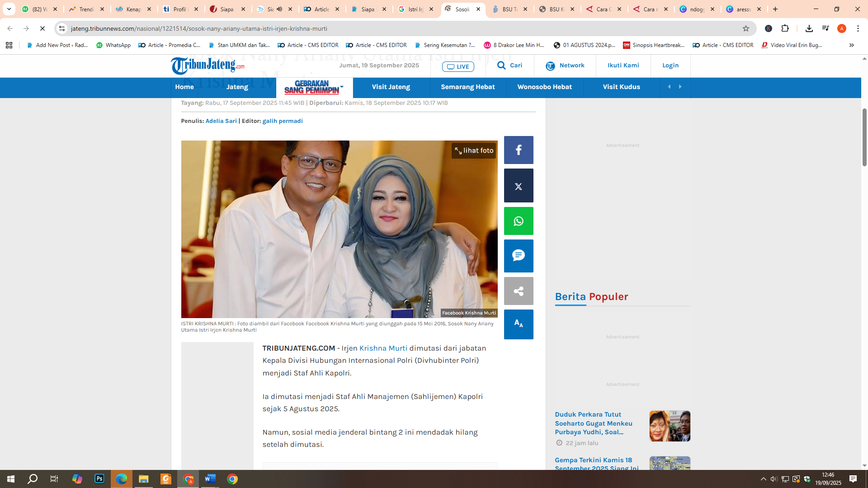This screenshot has width=868, height=488.
Task: Click the page vertical scrollbar
Action: click(x=864, y=138)
